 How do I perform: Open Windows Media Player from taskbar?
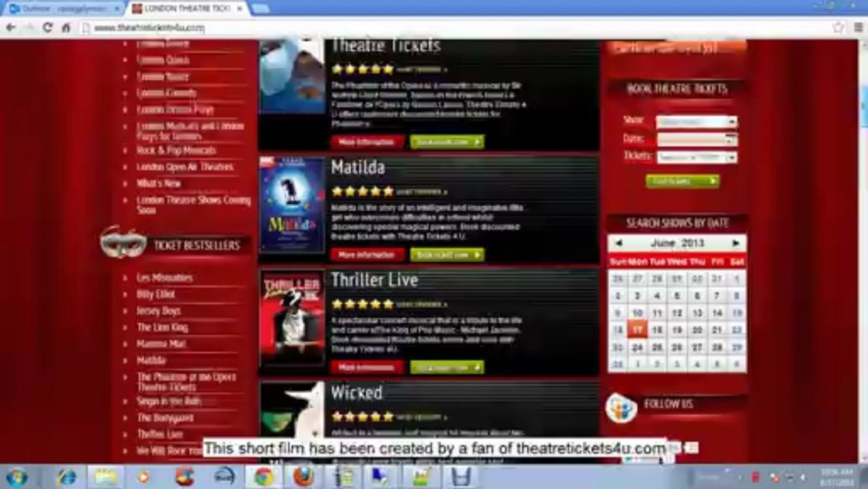(x=143, y=477)
